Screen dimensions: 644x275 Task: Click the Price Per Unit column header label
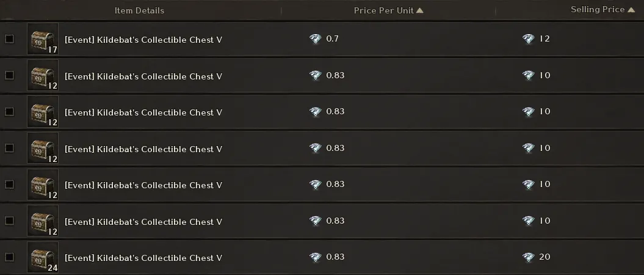point(383,10)
